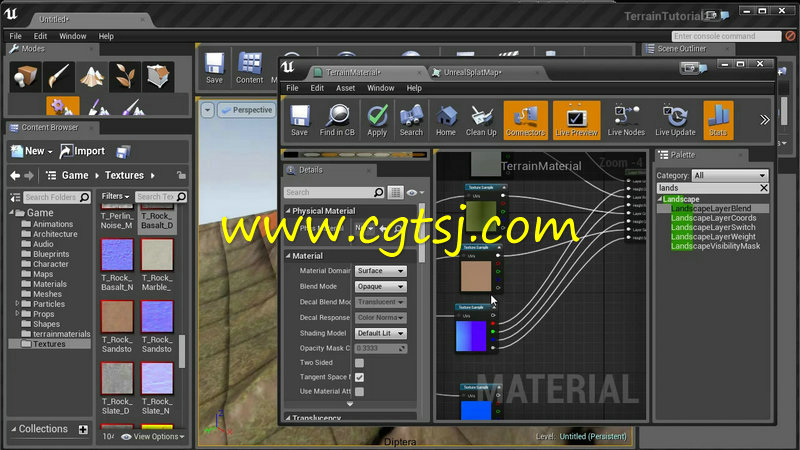This screenshot has width=800, height=450.
Task: Click the sandstone texture sample preview node
Action: [x=476, y=276]
